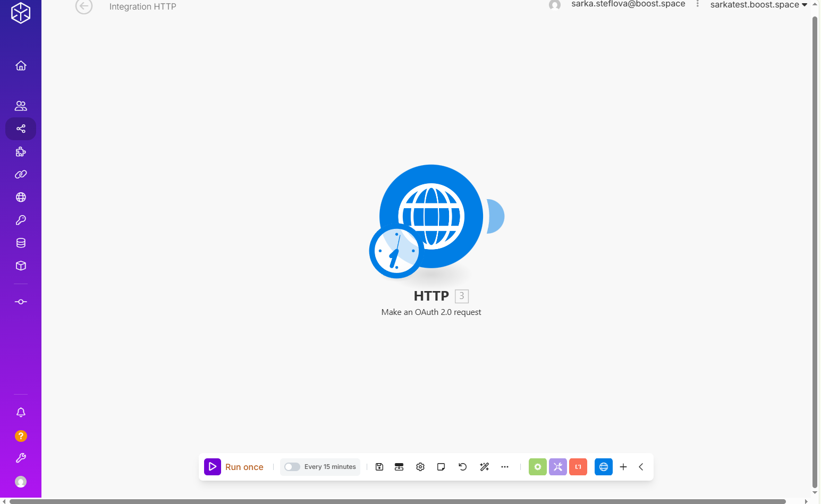Toggle the scenario scheduling switch
The image size is (821, 504).
pyautogui.click(x=292, y=467)
